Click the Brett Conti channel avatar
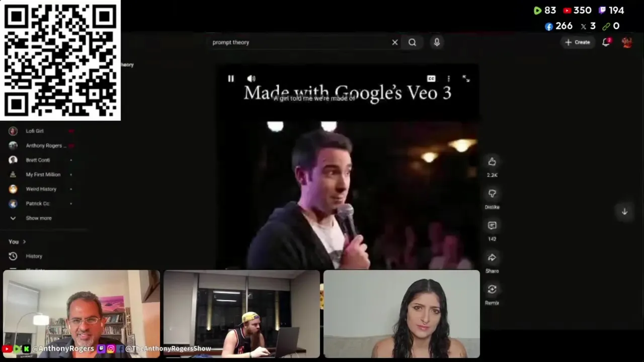This screenshot has width=644, height=362. [x=13, y=160]
